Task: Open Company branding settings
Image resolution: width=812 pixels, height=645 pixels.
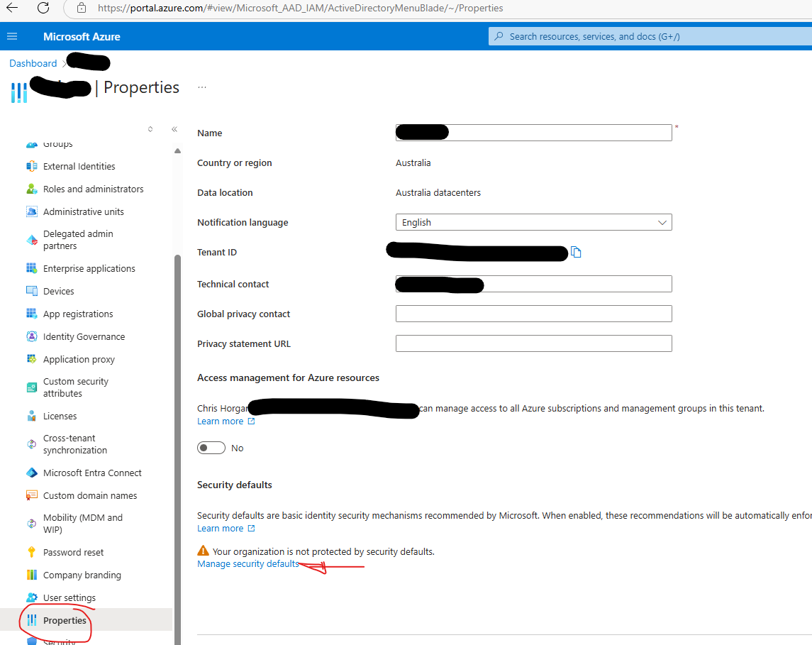Action: (82, 575)
